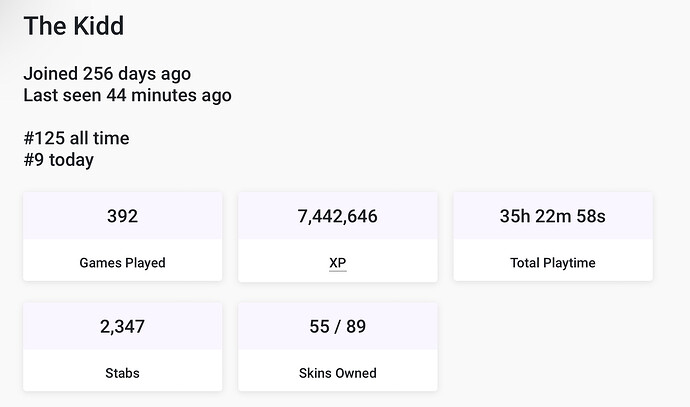
Task: Click the Stabs label
Action: click(122, 373)
